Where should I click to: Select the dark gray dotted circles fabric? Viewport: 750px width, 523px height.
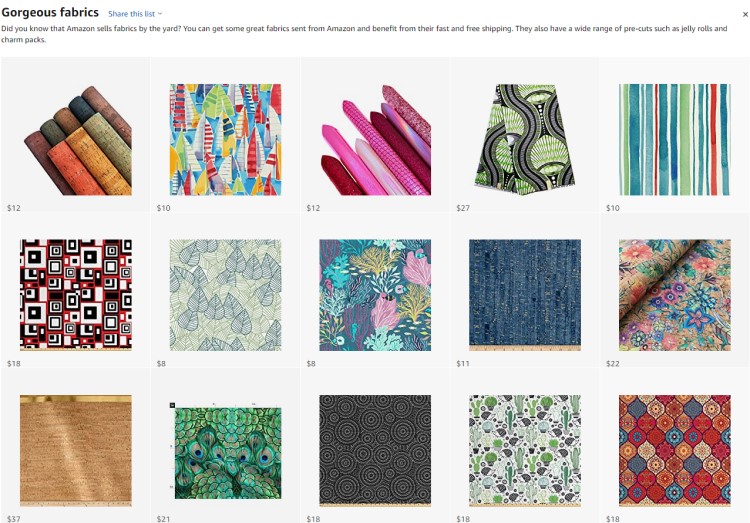tap(375, 451)
